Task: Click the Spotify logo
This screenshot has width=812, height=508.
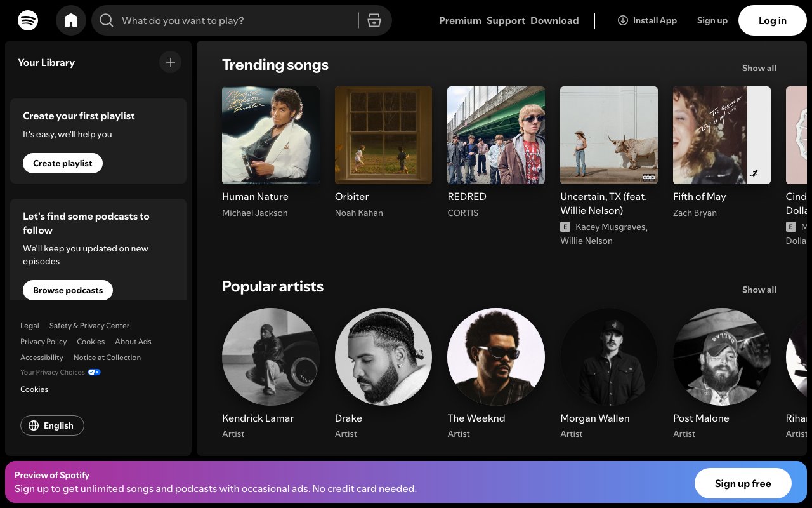Action: [x=28, y=20]
